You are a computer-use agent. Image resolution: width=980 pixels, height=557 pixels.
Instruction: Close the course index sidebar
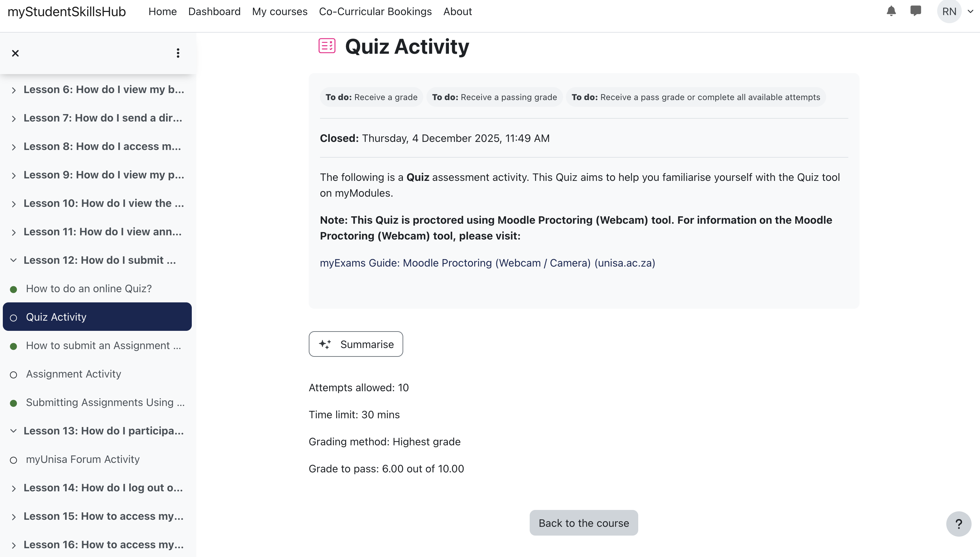[15, 53]
